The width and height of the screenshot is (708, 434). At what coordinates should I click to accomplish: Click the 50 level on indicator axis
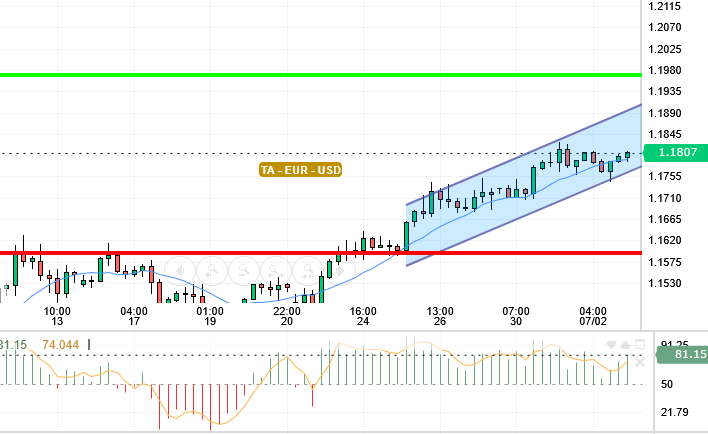667,384
